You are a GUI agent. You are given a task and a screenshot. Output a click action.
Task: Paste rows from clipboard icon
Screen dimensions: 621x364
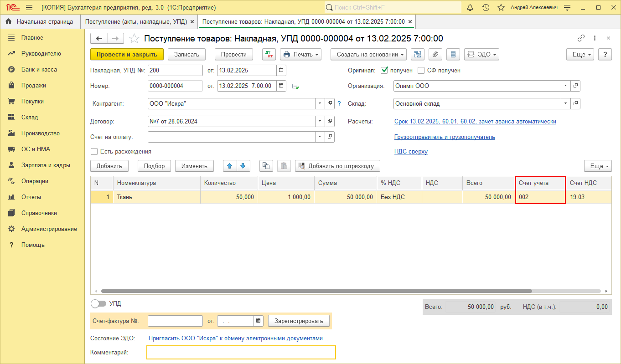284,166
